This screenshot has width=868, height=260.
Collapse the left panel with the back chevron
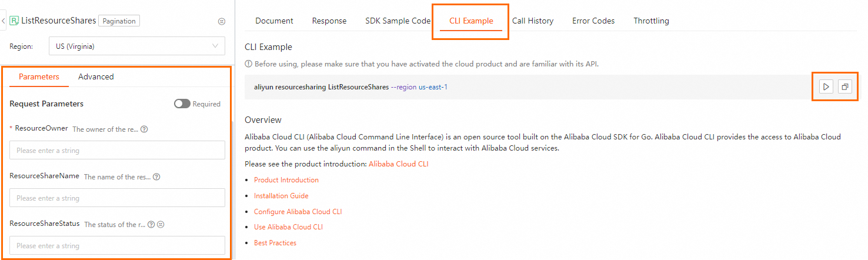pos(4,21)
